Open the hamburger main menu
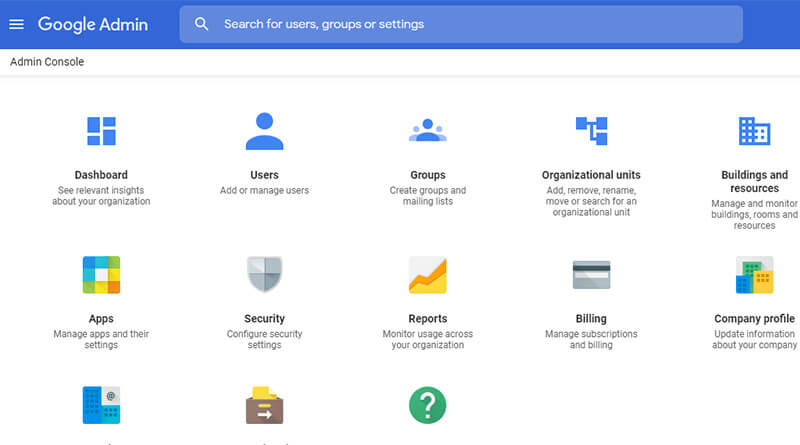This screenshot has width=800, height=445. click(16, 24)
